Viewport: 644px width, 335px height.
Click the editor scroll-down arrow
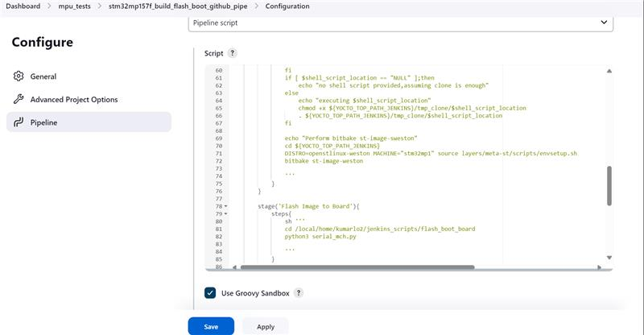(x=609, y=258)
